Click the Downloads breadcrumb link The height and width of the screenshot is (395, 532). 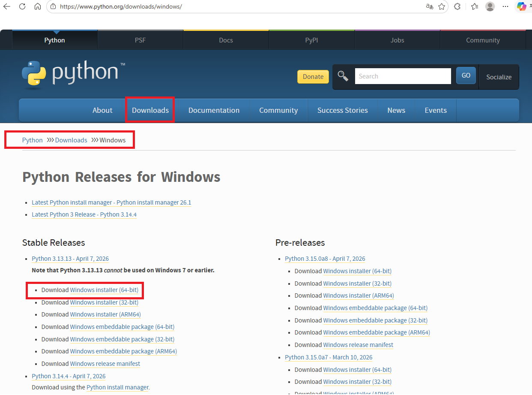click(x=71, y=140)
